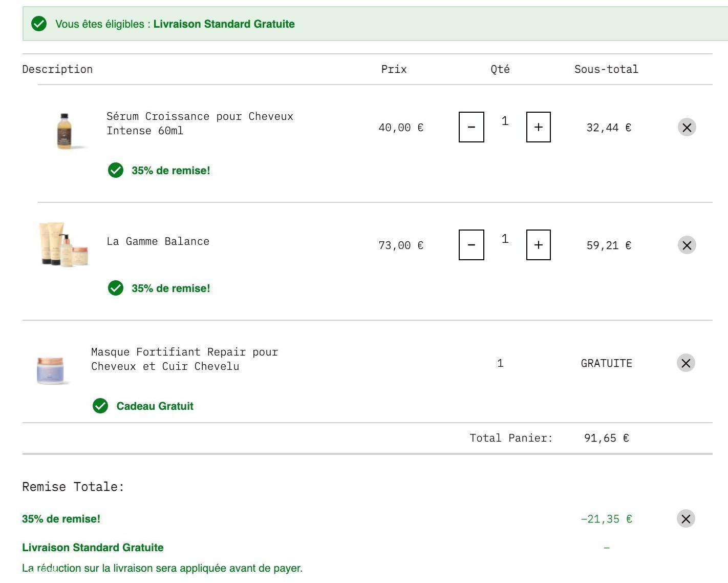The height and width of the screenshot is (583, 728).
Task: Open La Gamme Balance product link
Action: click(158, 241)
